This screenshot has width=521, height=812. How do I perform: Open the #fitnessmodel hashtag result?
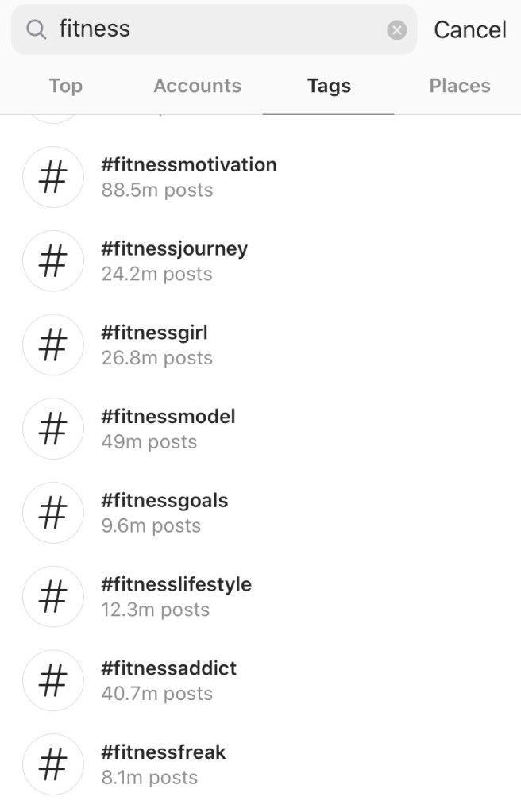point(168,417)
